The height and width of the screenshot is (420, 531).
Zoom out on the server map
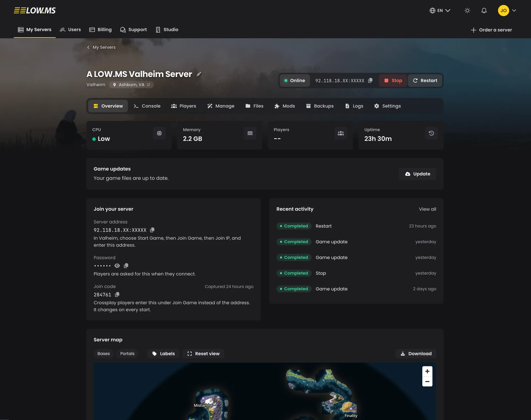tap(427, 382)
